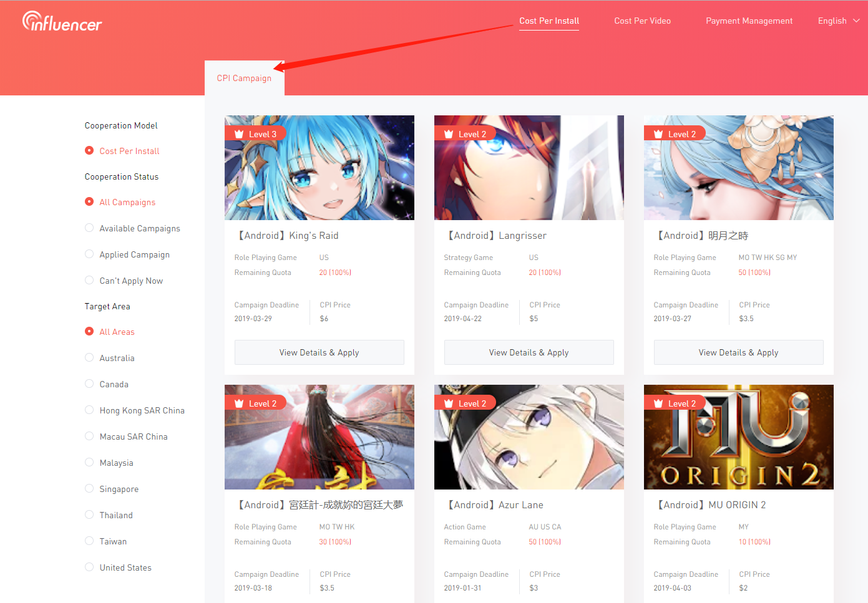
Task: View Details & Apply for King's Raid
Action: 319,352
